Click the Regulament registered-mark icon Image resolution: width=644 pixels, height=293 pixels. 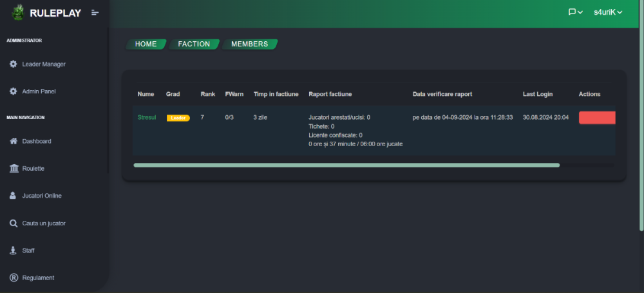14,278
